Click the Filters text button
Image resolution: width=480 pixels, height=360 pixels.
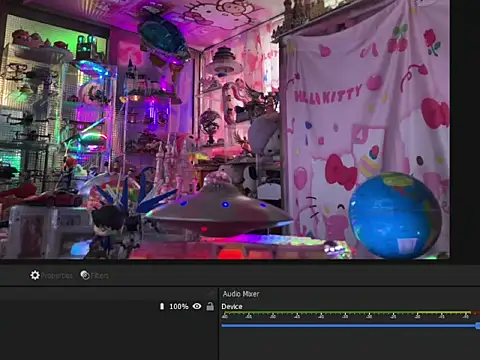point(100,276)
